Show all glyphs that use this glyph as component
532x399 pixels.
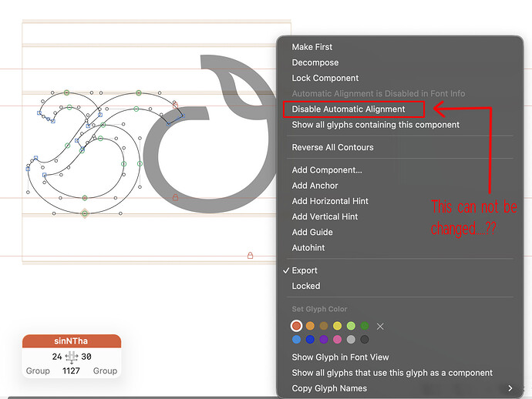click(x=392, y=373)
